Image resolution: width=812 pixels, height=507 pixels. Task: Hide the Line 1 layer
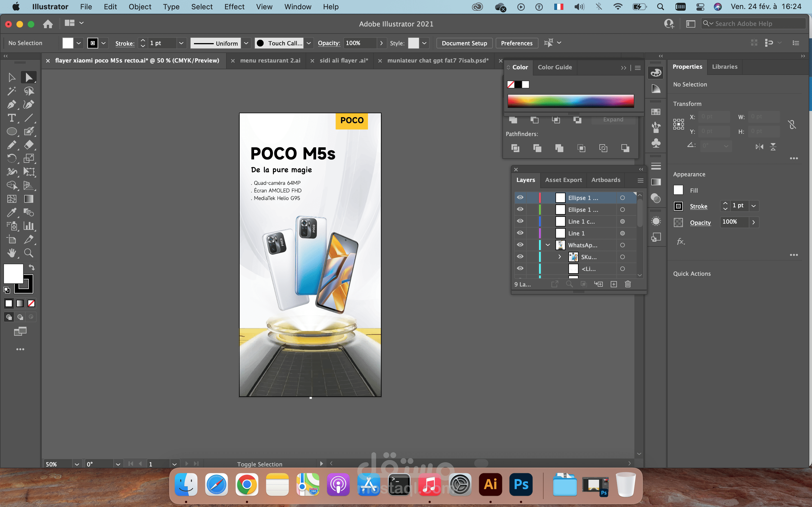(520, 233)
